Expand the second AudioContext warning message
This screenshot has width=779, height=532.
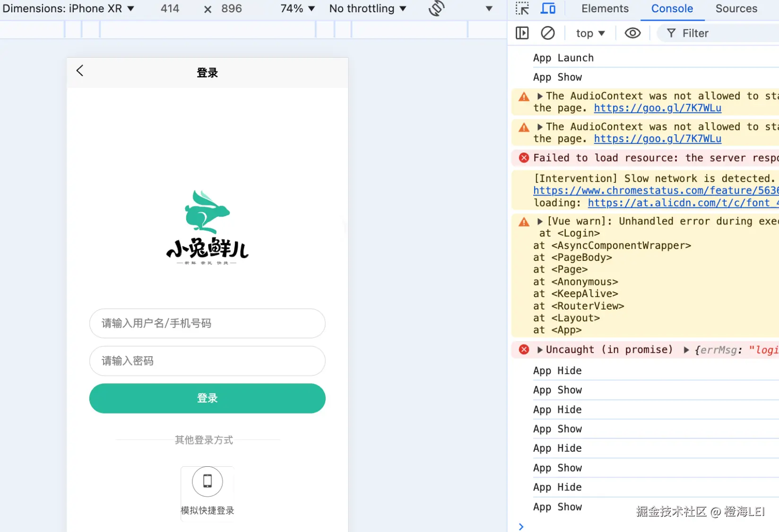540,127
